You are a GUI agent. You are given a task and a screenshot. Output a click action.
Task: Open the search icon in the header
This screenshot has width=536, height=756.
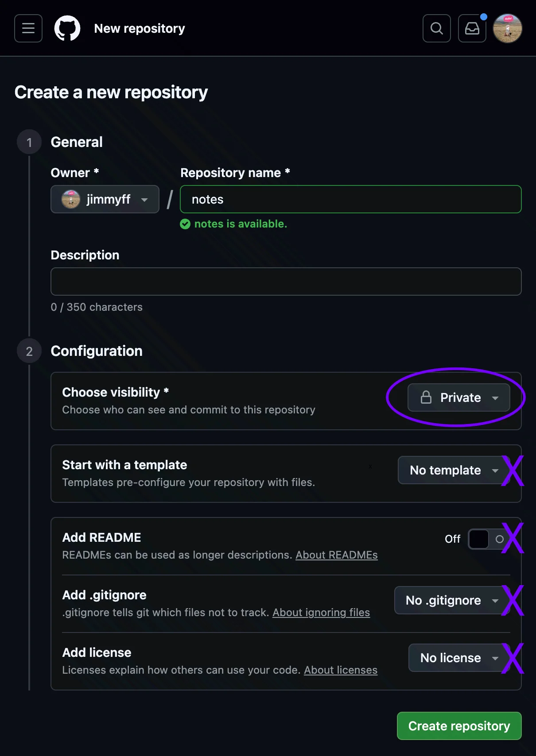point(436,28)
